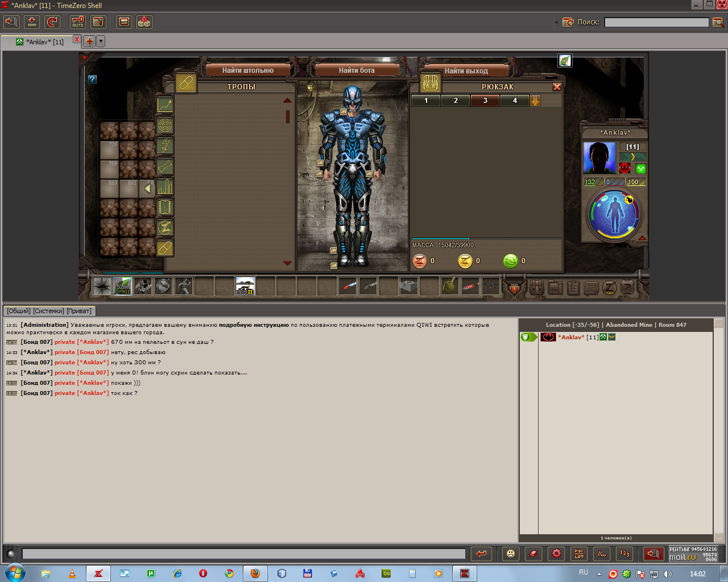Screen dimensions: 728x582
Task: Select the pill icon at strip bottom
Action: (x=165, y=248)
